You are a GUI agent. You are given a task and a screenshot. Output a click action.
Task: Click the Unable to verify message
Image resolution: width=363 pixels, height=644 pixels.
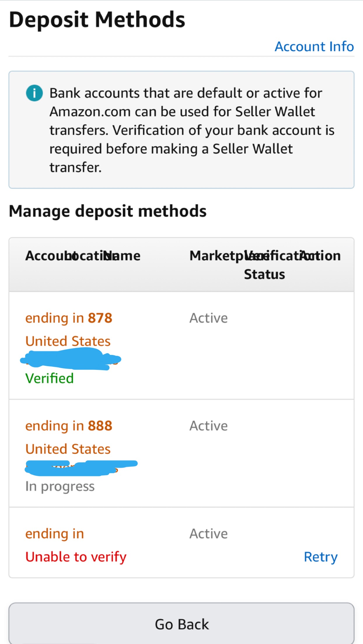(x=76, y=557)
